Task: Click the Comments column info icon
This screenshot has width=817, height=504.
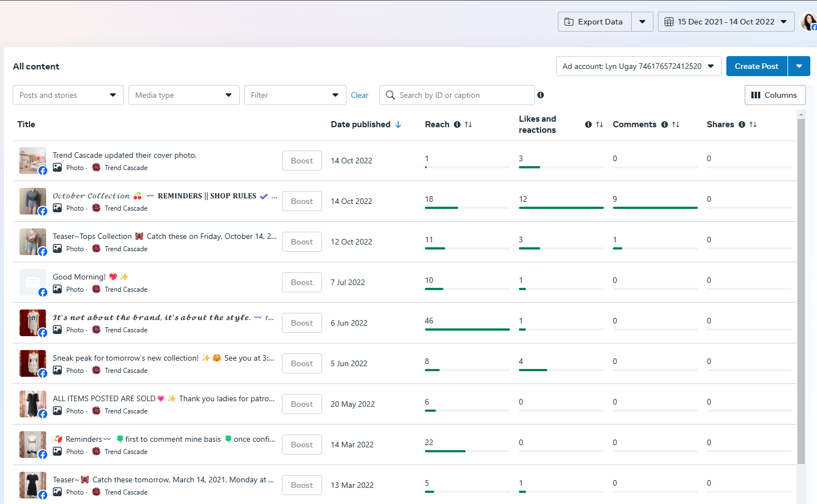Action: [665, 124]
